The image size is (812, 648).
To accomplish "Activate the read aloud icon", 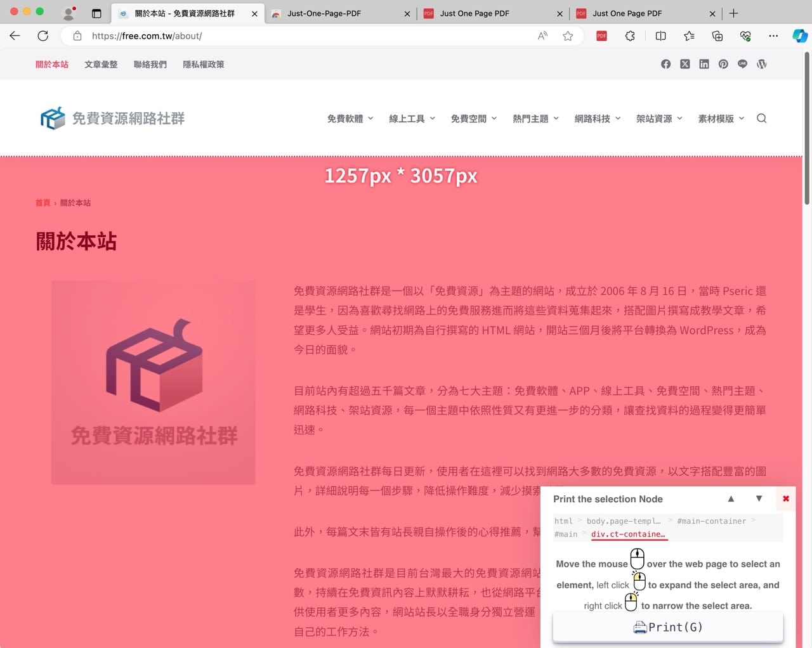I will pos(542,36).
